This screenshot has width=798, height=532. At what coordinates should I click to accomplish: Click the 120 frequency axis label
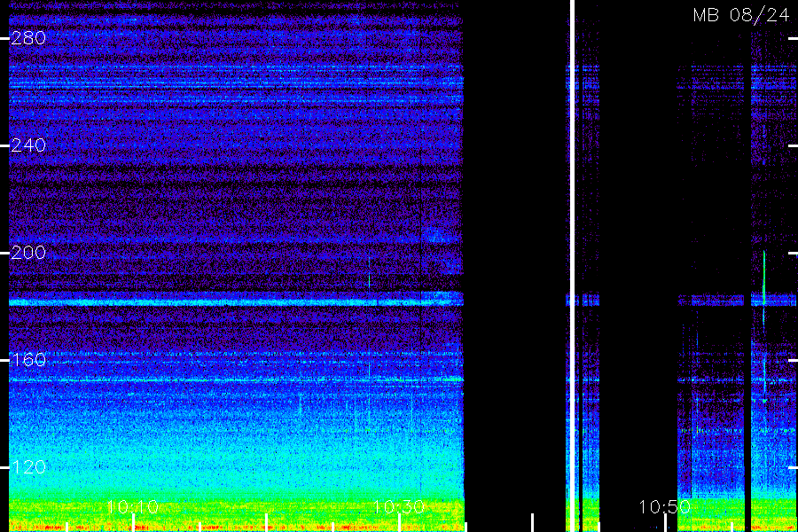click(x=28, y=467)
